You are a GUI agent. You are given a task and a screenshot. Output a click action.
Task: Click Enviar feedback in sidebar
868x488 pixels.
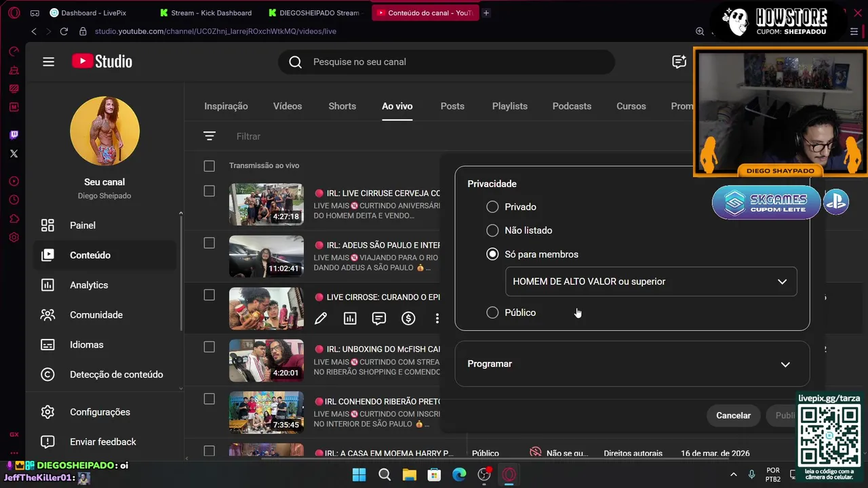pyautogui.click(x=104, y=442)
